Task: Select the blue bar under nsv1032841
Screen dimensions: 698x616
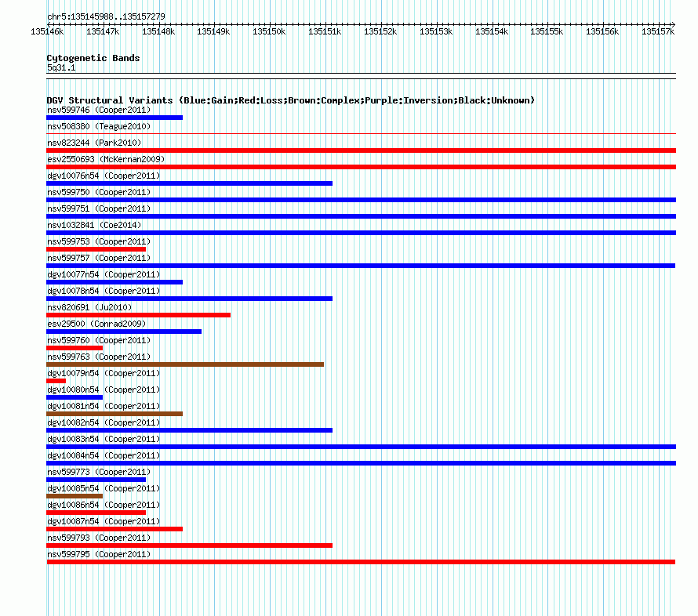Action: [x=361, y=233]
